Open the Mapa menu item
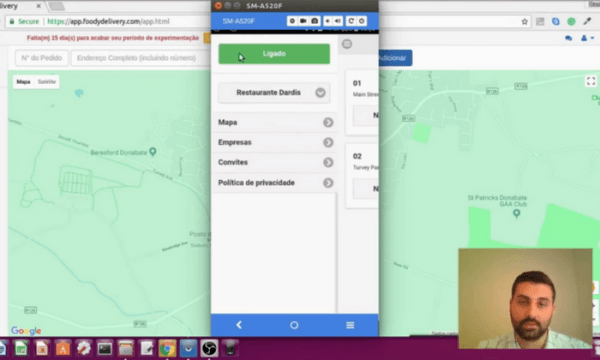Viewport: 600px width, 360px height. [274, 122]
